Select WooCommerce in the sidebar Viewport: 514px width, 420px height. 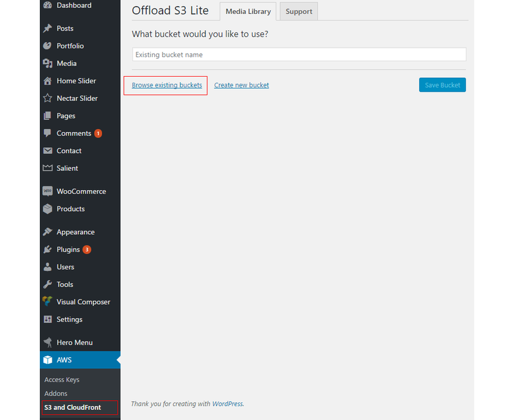pyautogui.click(x=81, y=191)
